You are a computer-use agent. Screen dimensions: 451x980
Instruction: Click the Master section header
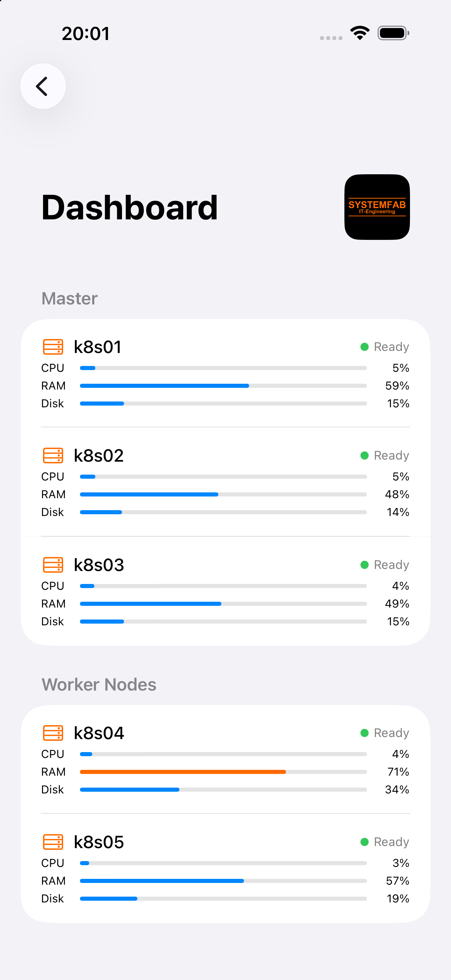coord(70,299)
